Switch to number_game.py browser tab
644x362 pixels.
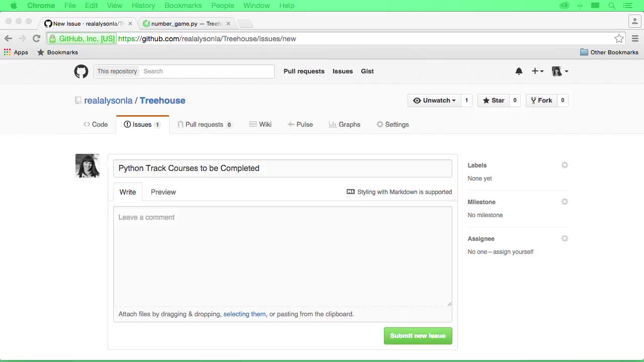click(186, 24)
